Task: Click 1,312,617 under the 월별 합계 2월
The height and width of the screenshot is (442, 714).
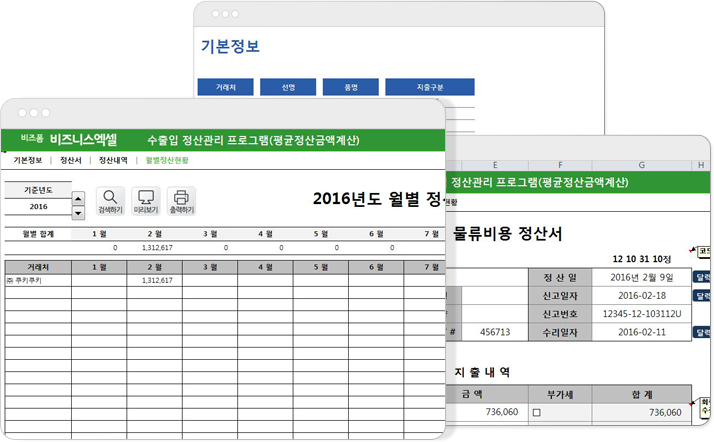Action: (157, 248)
